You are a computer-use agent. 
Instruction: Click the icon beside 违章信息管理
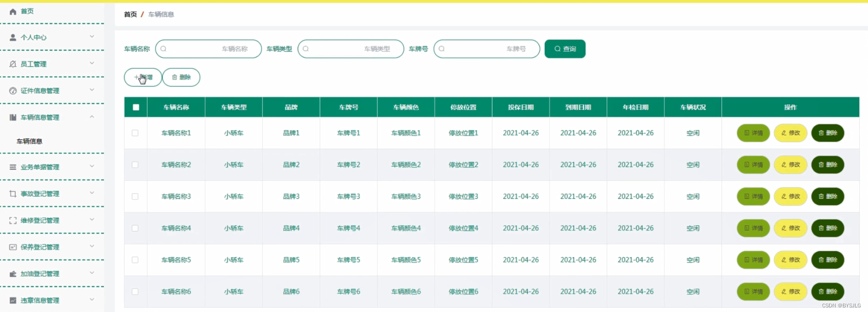coord(13,300)
